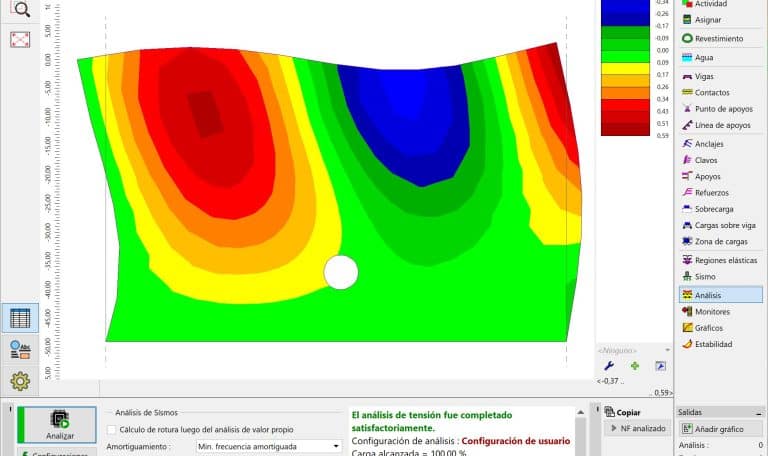Click the zoom-to-fit extents icon
Screen dimensions: 768x456
coord(20,39)
